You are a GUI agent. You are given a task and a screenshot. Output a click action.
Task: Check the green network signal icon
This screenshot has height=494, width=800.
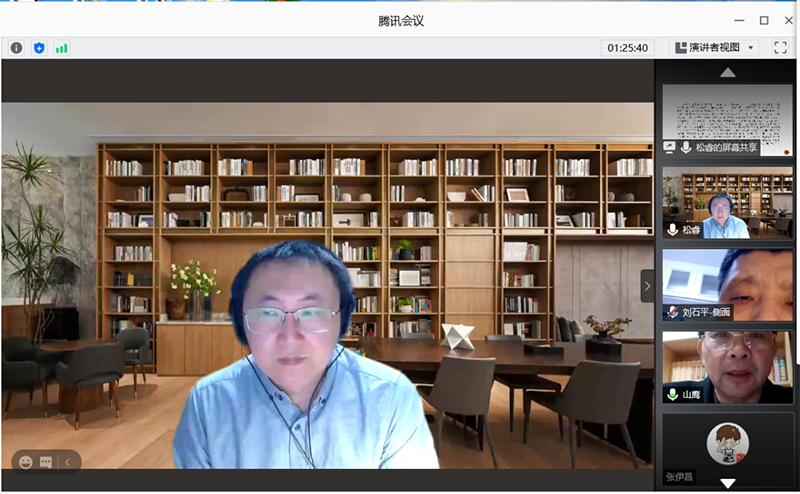tap(62, 47)
